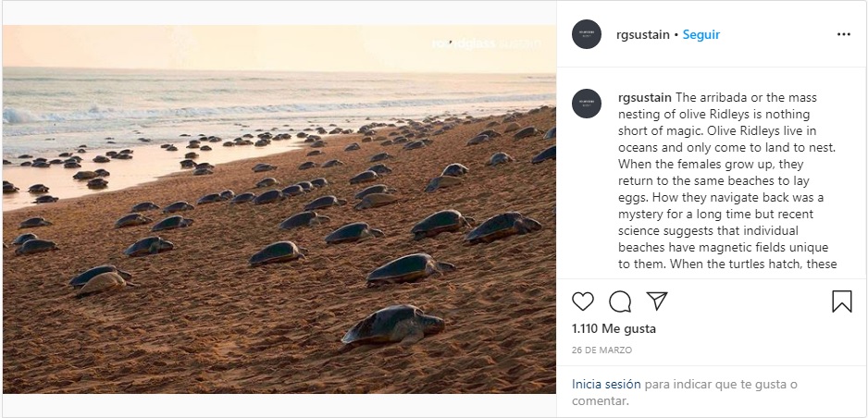Save the post with the bookmark icon
The width and height of the screenshot is (868, 418).
(841, 301)
